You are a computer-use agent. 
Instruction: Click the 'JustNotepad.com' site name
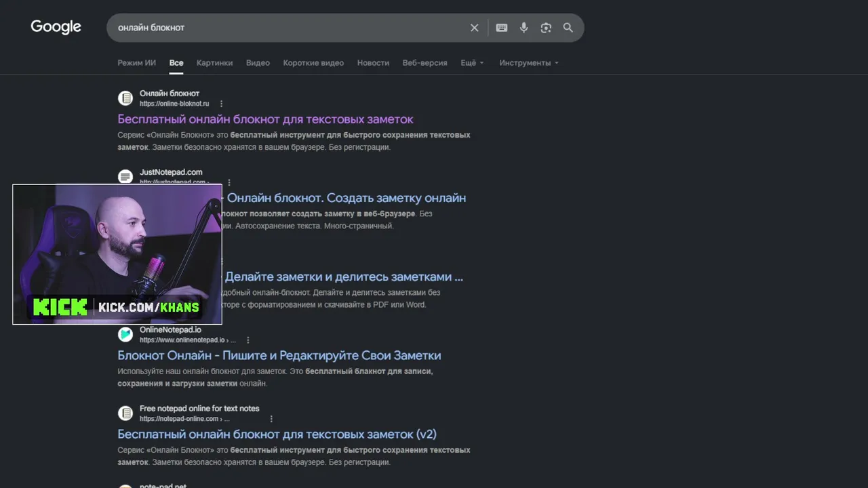171,172
